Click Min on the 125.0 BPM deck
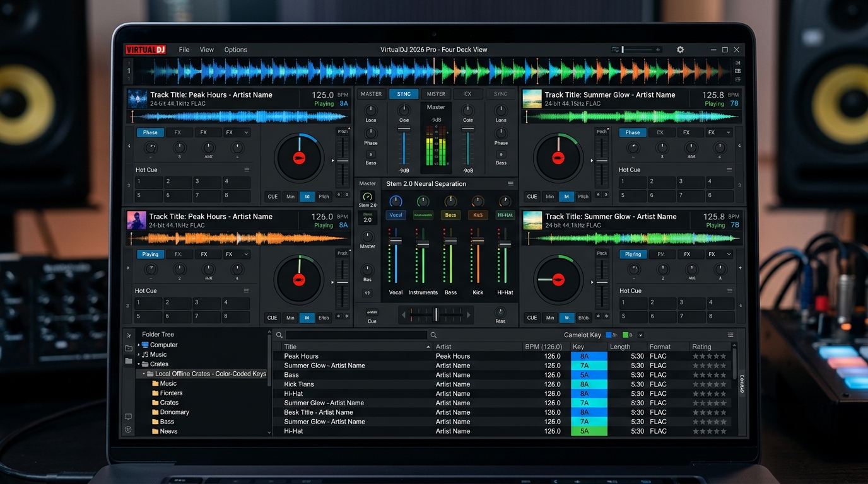 (290, 197)
